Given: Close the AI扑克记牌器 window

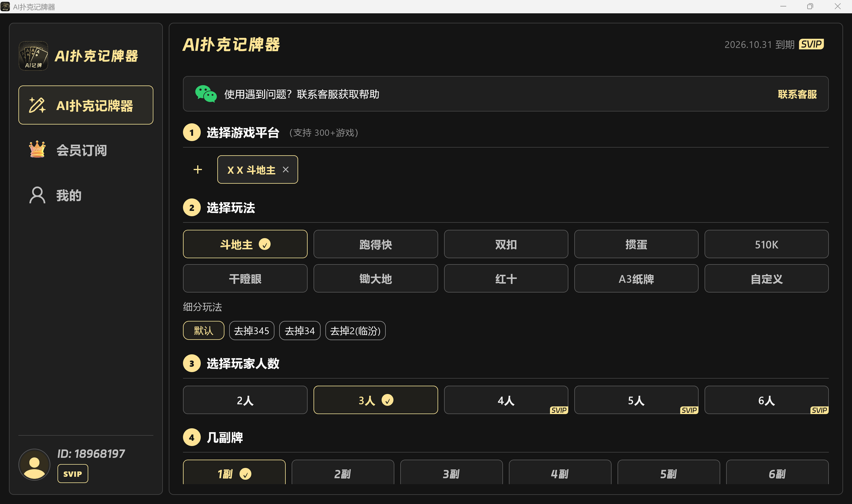Looking at the screenshot, I should [x=837, y=6].
